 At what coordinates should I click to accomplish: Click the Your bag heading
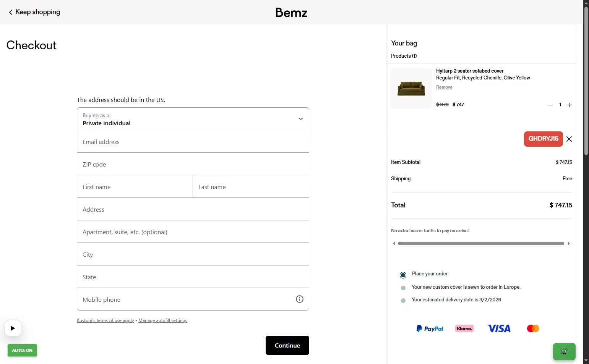[404, 43]
